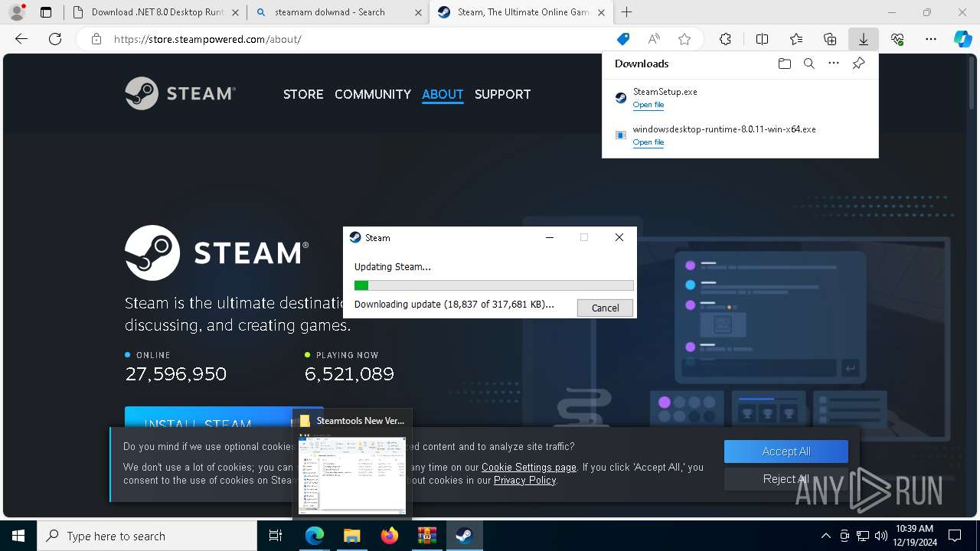Open the Extensions puzzle icon
980x551 pixels.
[725, 39]
